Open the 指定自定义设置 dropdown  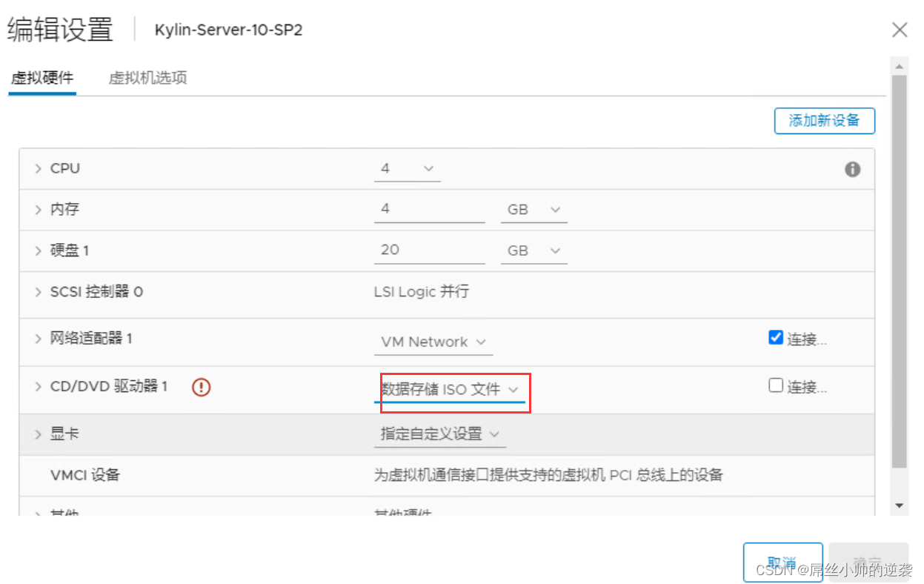pyautogui.click(x=440, y=434)
